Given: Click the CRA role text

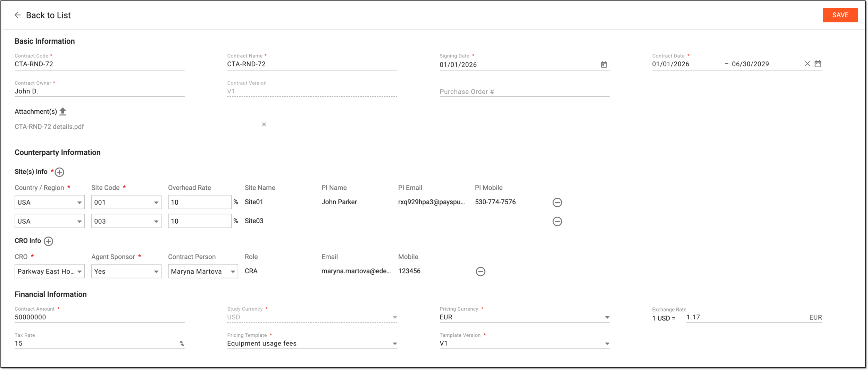Looking at the screenshot, I should pyautogui.click(x=251, y=271).
